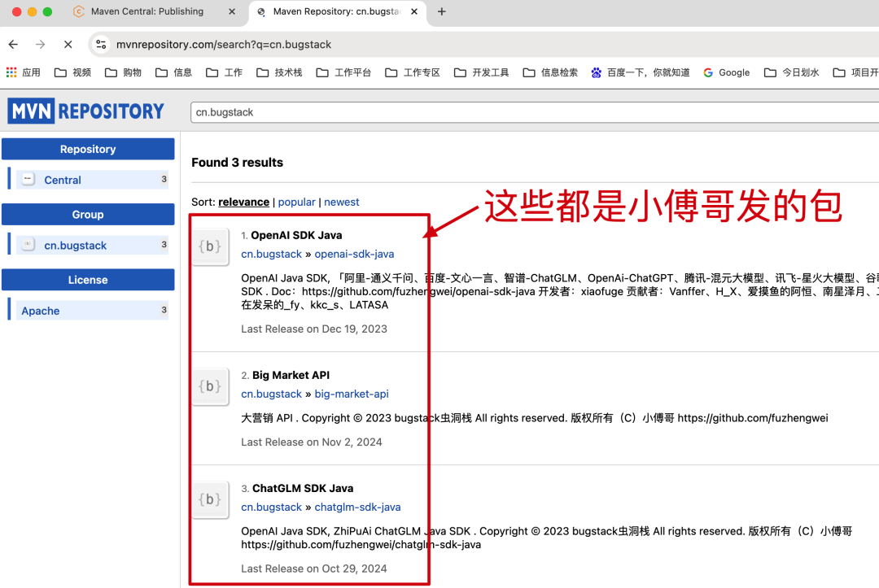This screenshot has height=588, width=879.
Task: Open cn.bugstack group link for big-market-api
Action: click(271, 394)
